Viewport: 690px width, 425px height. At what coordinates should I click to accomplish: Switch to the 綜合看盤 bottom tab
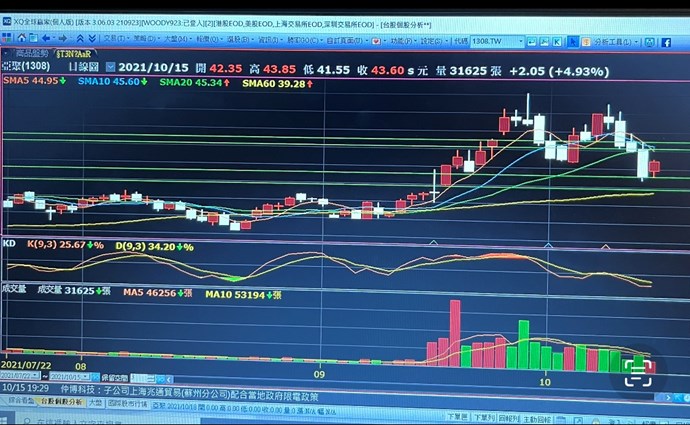coord(21,401)
